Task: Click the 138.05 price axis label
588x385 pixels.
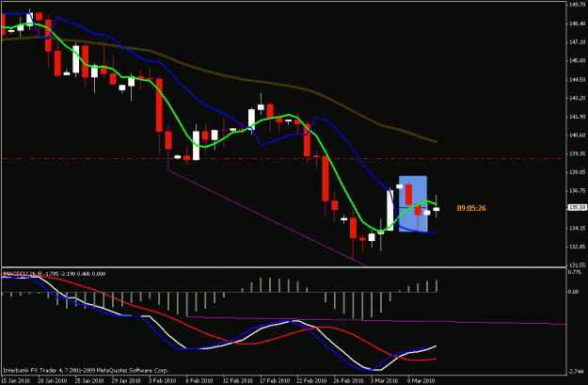Action: click(x=577, y=172)
